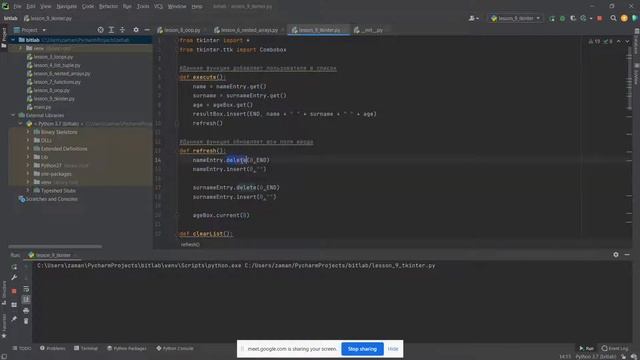This screenshot has width=640, height=360.
Task: Click Stop sharing button
Action: [362, 349]
